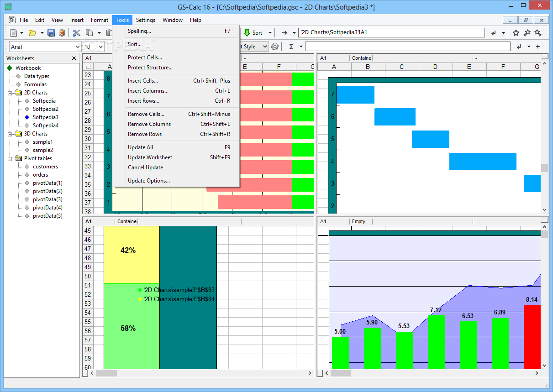Click the 3D Charts folder icon
The width and height of the screenshot is (553, 392).
pyautogui.click(x=18, y=134)
